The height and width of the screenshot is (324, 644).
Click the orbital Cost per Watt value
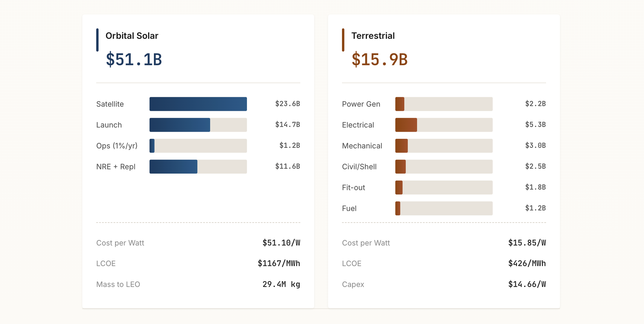coord(281,243)
